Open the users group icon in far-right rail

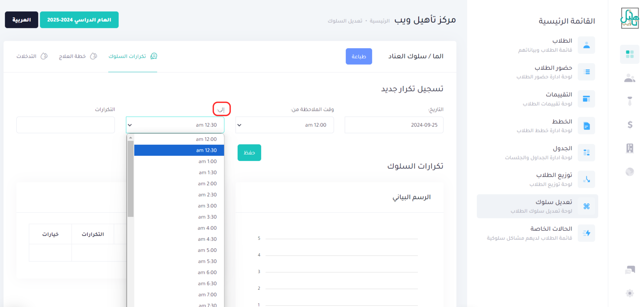629,78
